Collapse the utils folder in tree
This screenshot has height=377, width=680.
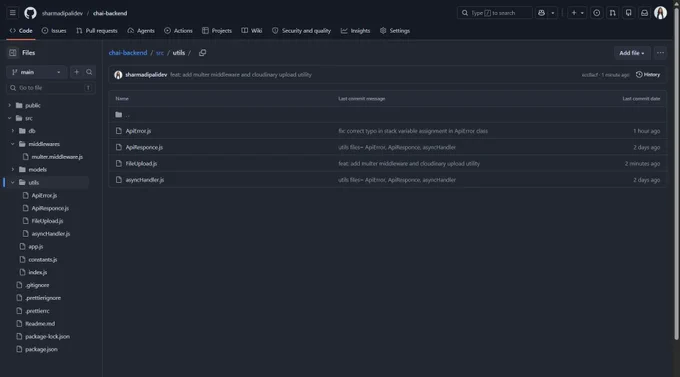[x=13, y=182]
